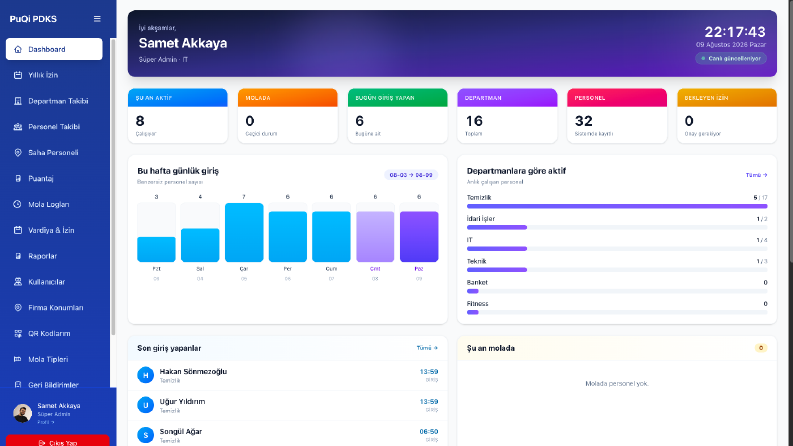
Task: Click the Puantaj icon in sidebar
Action: point(18,178)
